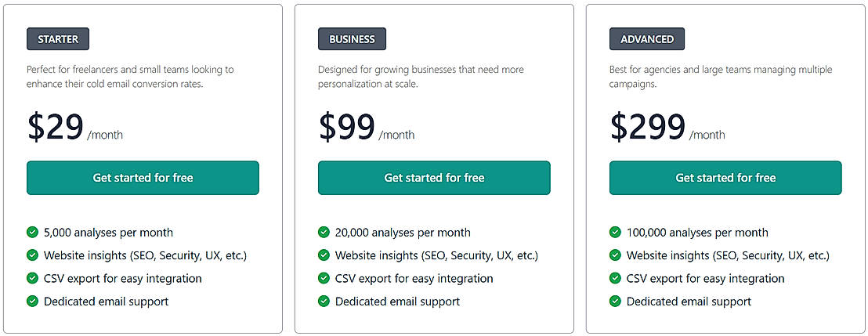Viewport: 868px width, 336px height.
Task: Click check icon beside 5,000 analyses per month
Action: [x=32, y=232]
